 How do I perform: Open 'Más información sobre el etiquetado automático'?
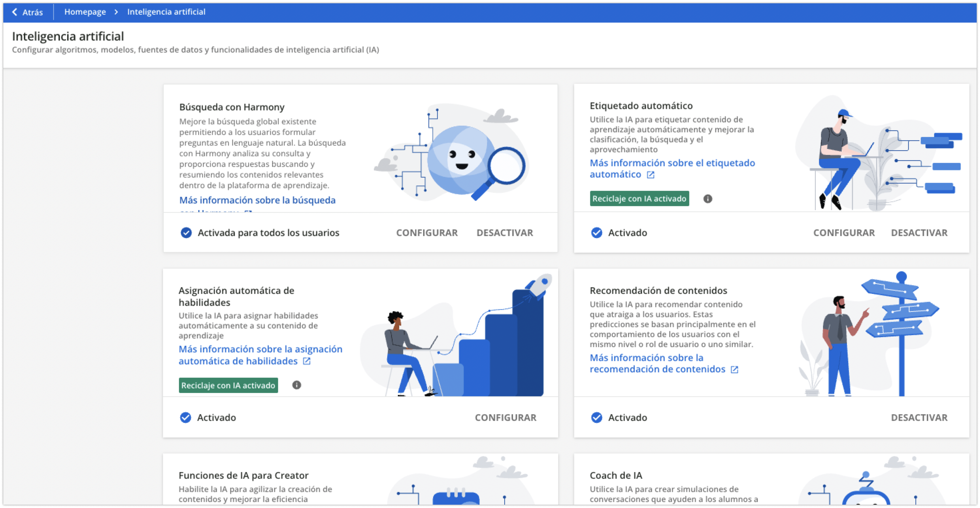[672, 169]
